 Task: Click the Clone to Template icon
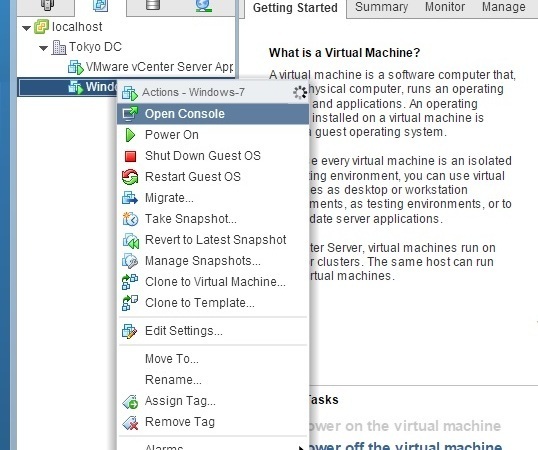click(x=130, y=303)
